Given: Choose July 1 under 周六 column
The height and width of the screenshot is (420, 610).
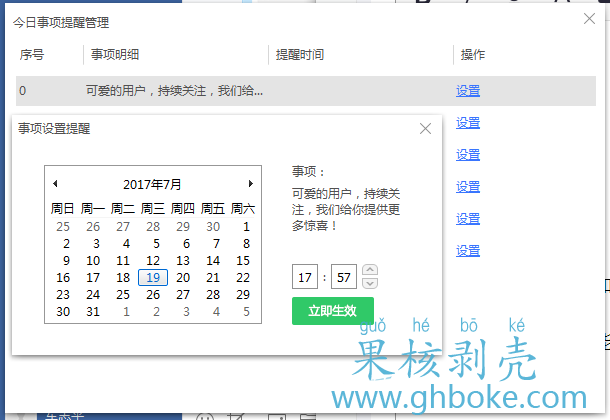Looking at the screenshot, I should 246,227.
